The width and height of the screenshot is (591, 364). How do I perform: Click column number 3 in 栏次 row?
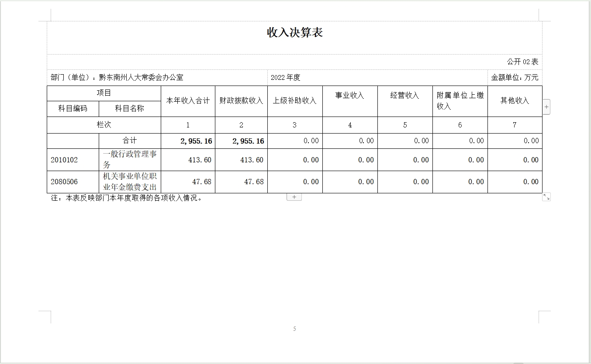coord(294,125)
